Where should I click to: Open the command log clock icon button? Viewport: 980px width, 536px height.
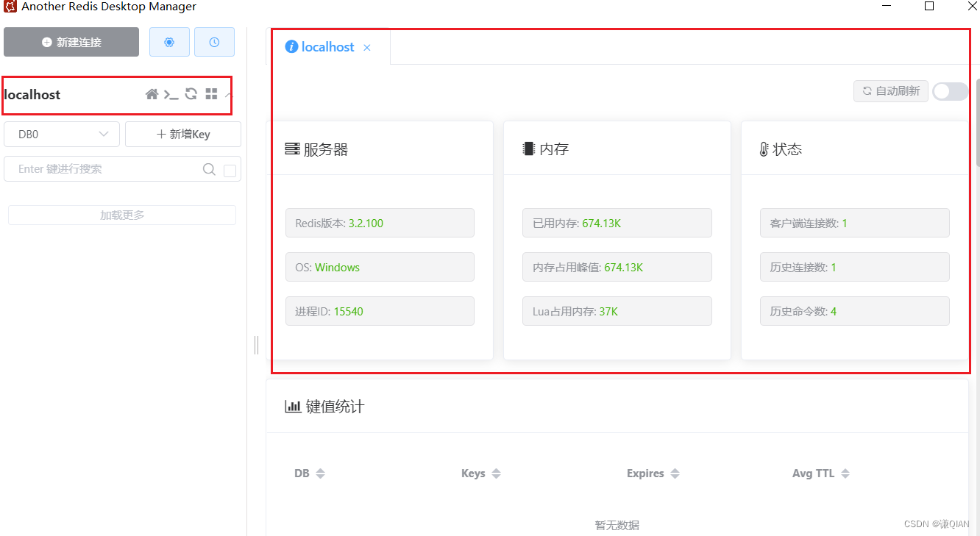pyautogui.click(x=214, y=42)
